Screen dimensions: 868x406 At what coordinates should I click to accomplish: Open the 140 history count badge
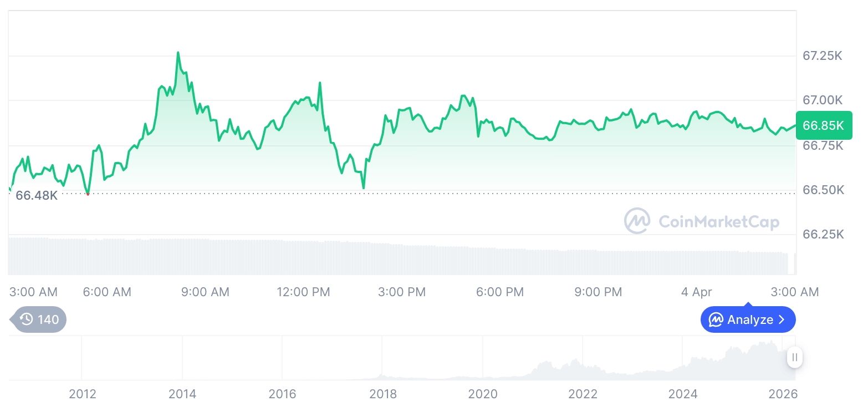[39, 319]
